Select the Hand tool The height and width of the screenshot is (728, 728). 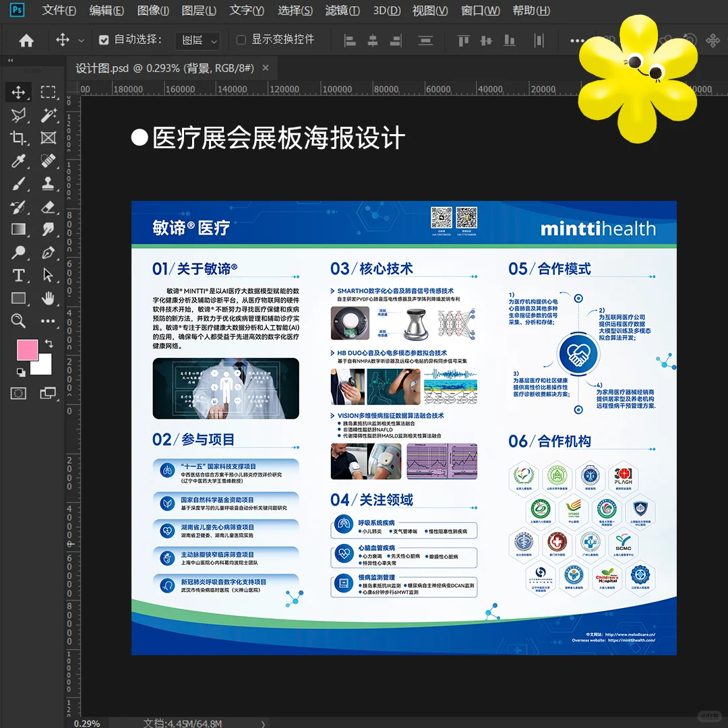(x=48, y=298)
